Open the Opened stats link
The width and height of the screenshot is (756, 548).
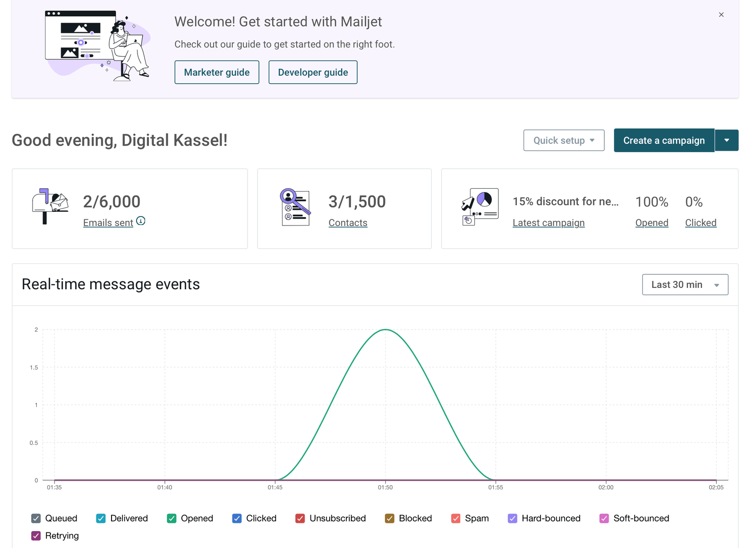pos(652,223)
